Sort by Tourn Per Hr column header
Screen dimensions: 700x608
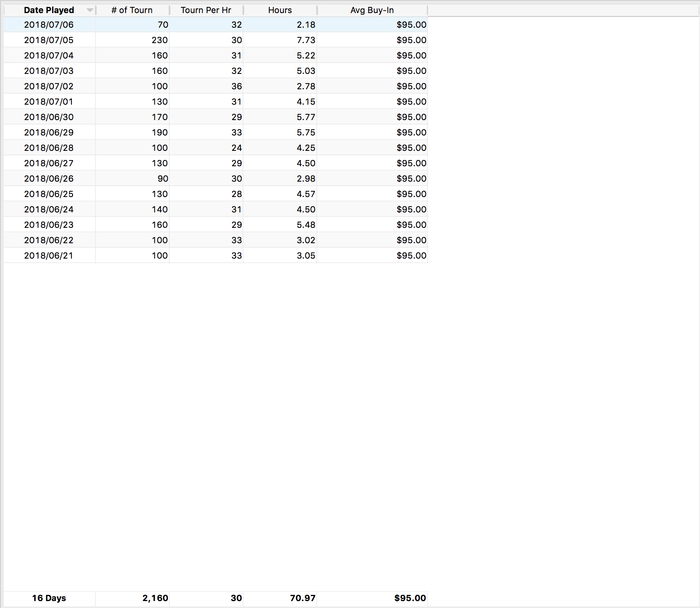pyautogui.click(x=206, y=10)
